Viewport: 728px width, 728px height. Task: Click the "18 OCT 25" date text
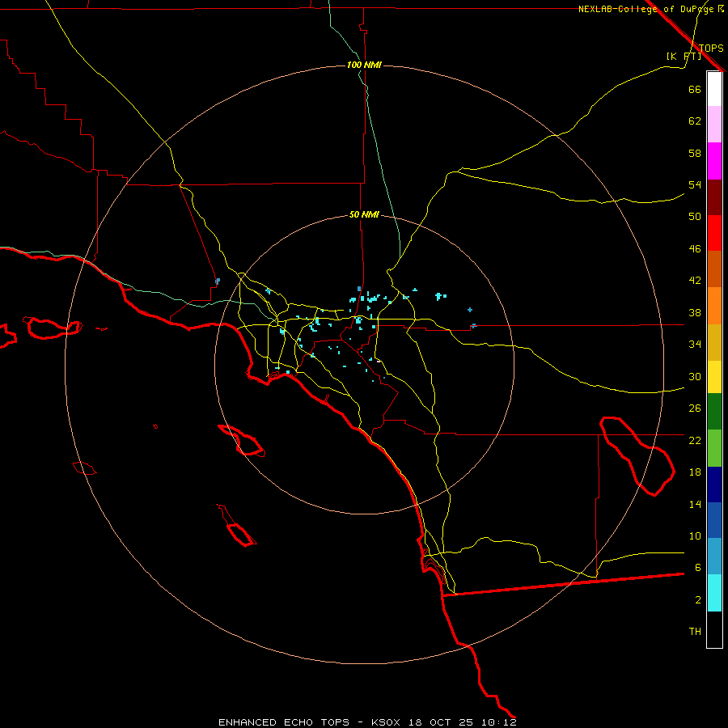point(441,722)
